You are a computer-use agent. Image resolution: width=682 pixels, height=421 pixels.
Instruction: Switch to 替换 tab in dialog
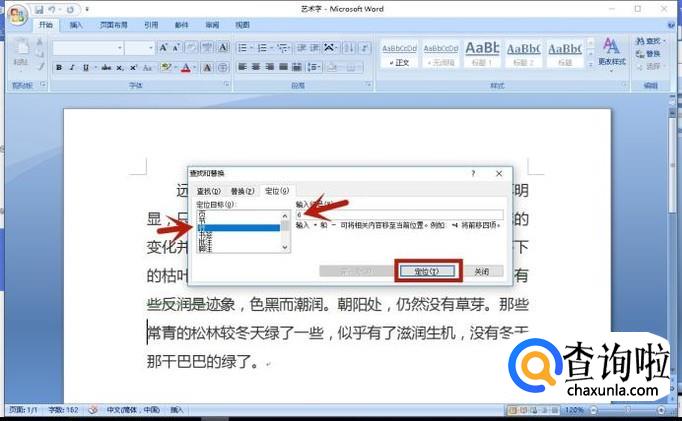click(242, 191)
